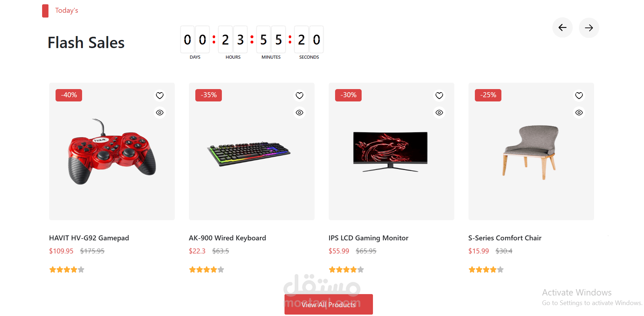Go to previous flash sale products arrow
This screenshot has width=644, height=316.
pos(562,28)
